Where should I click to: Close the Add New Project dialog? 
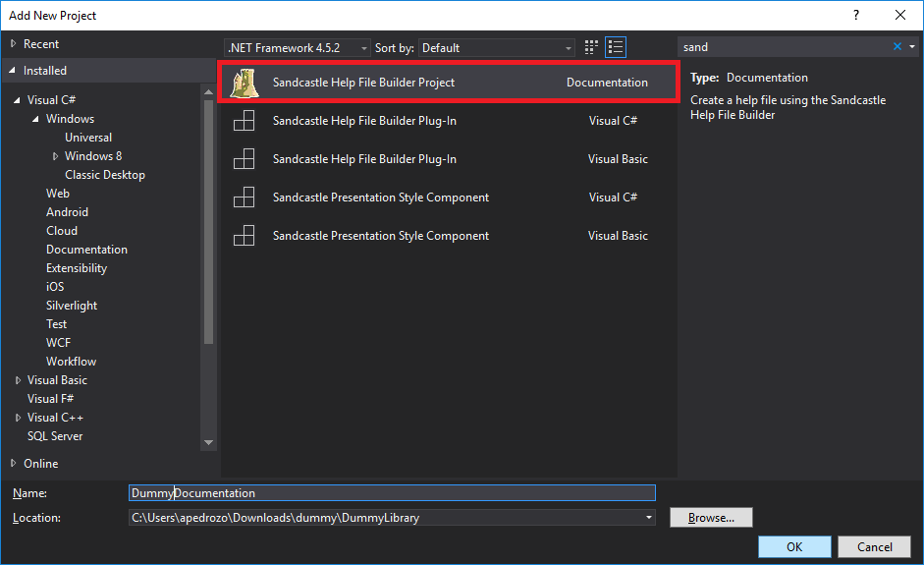point(899,16)
